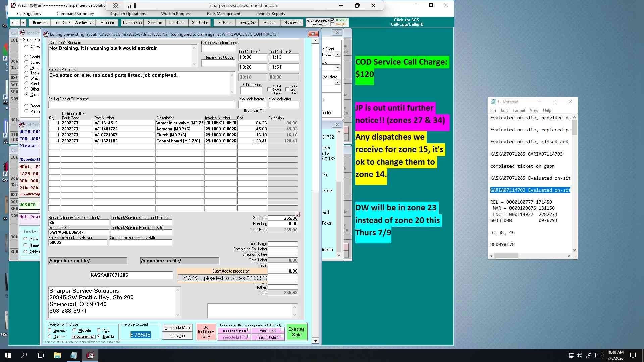Click the pin icon in remote session bar
Viewport: 644px width, 362px height.
[x=115, y=5]
